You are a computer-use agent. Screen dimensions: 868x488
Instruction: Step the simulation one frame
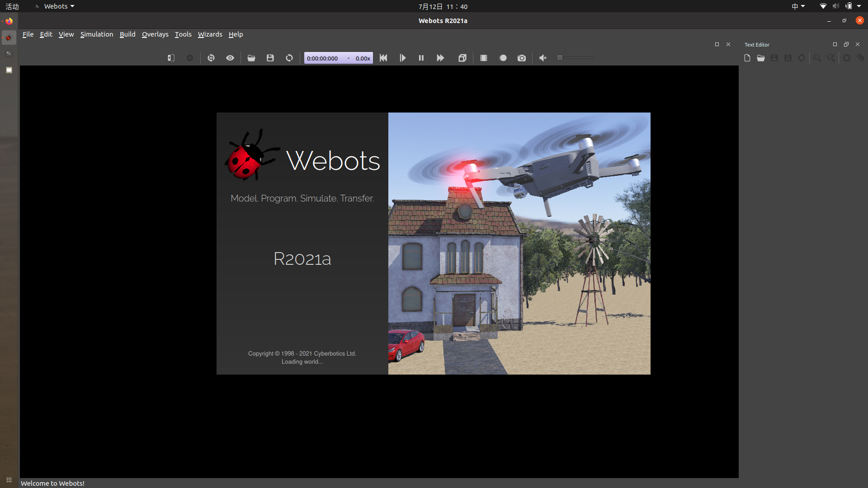[x=402, y=58]
